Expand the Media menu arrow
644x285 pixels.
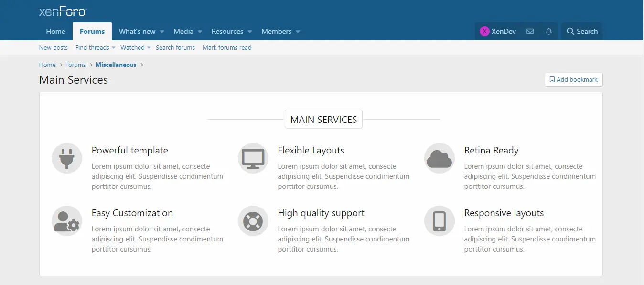point(200,32)
